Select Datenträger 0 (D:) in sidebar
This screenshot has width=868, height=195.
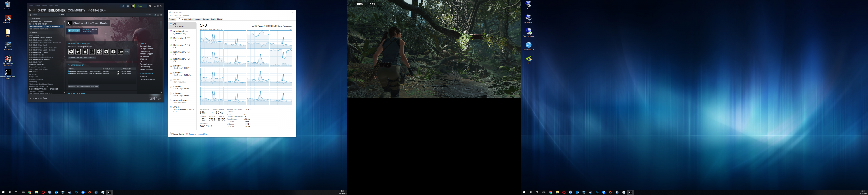(182, 39)
